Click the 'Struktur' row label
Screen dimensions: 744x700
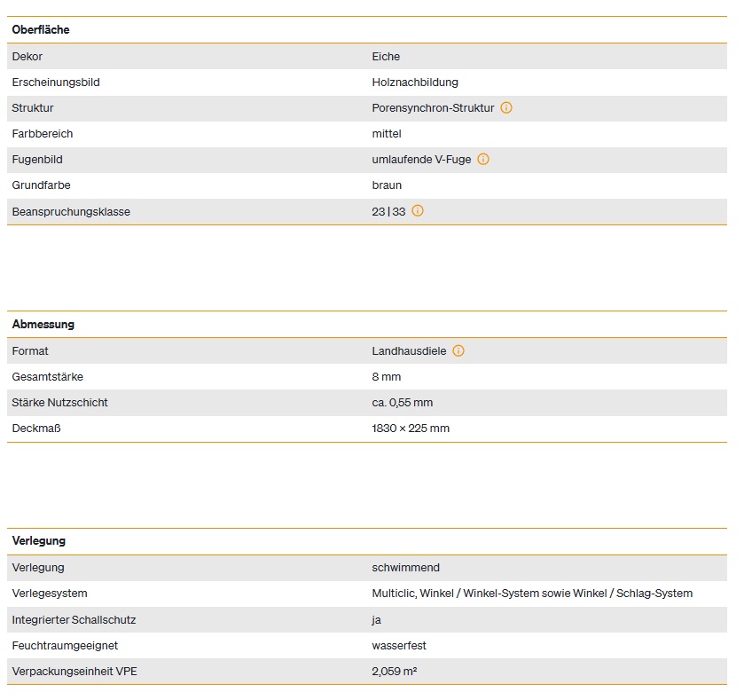[x=33, y=107]
